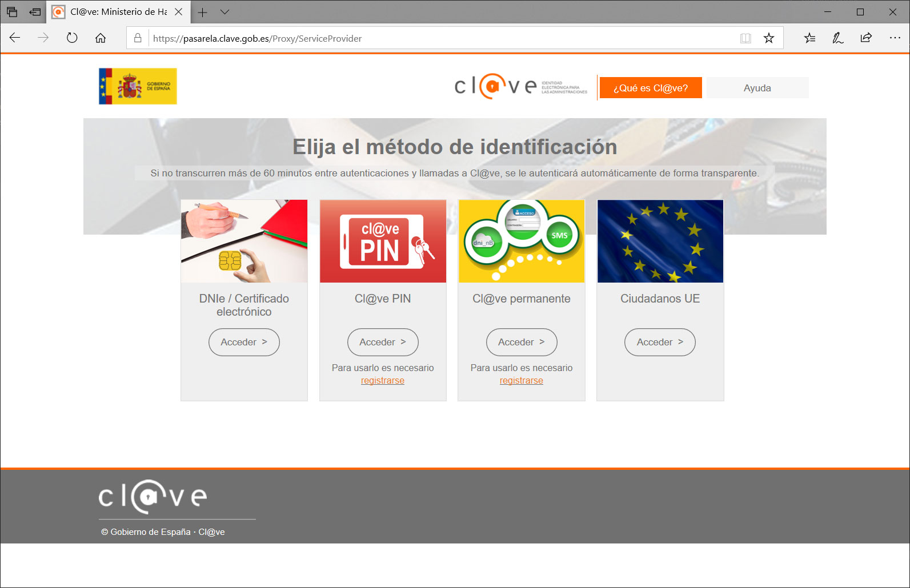This screenshot has height=588, width=910.
Task: Add this page to favorites
Action: 769,38
